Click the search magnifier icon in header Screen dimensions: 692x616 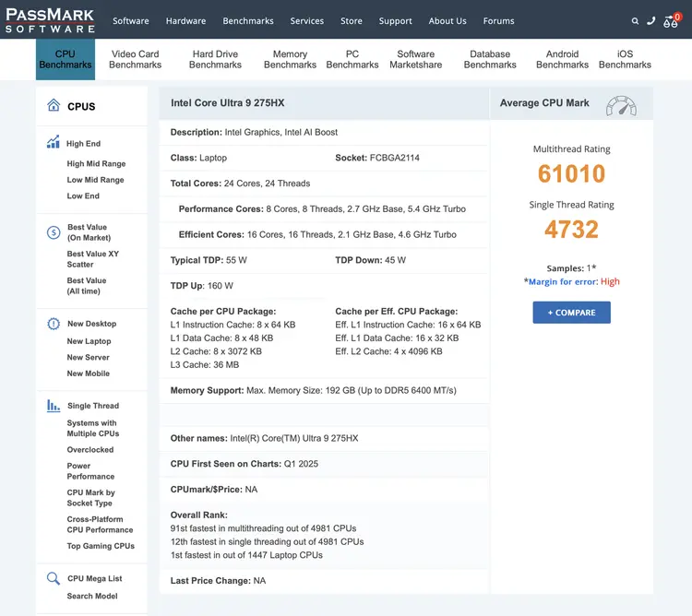[x=635, y=20]
